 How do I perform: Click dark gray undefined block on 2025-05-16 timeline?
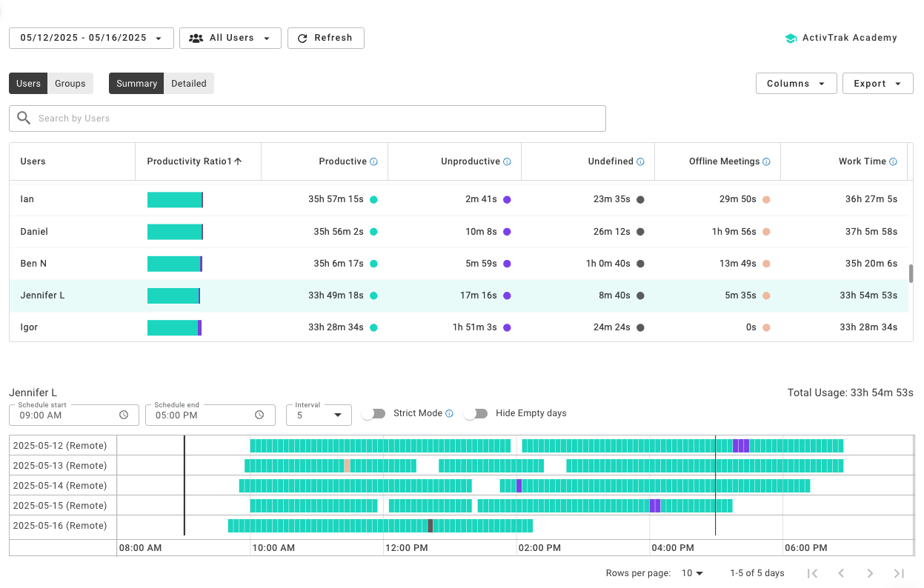tap(431, 526)
